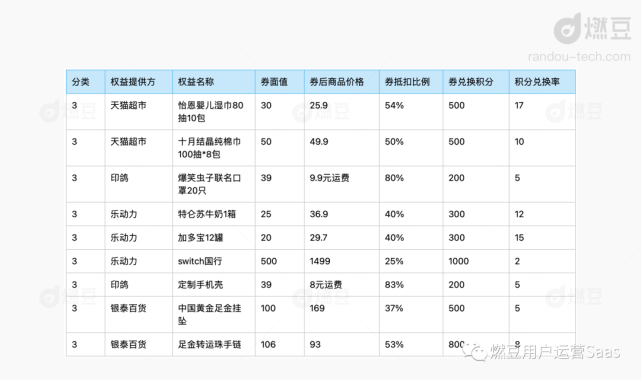Image resolution: width=641 pixels, height=380 pixels.
Task: Select the price value 1499
Action: (320, 261)
